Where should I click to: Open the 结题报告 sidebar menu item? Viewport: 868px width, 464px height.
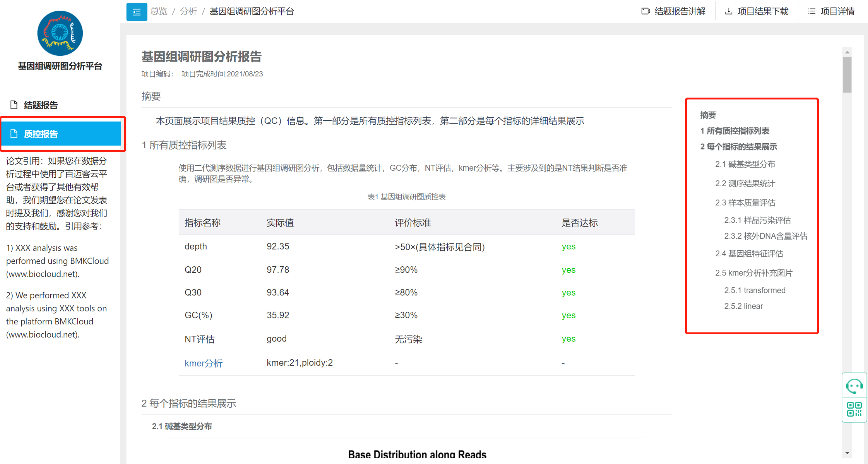pos(40,105)
